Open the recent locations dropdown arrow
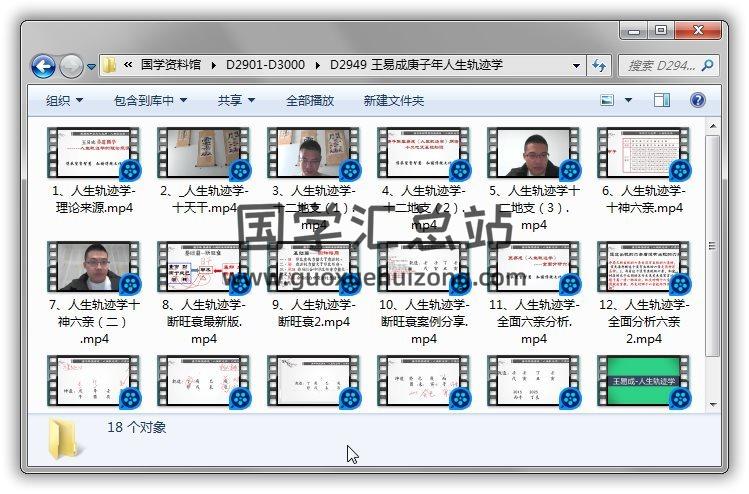Viewport: 749px width, 494px height. pos(91,67)
